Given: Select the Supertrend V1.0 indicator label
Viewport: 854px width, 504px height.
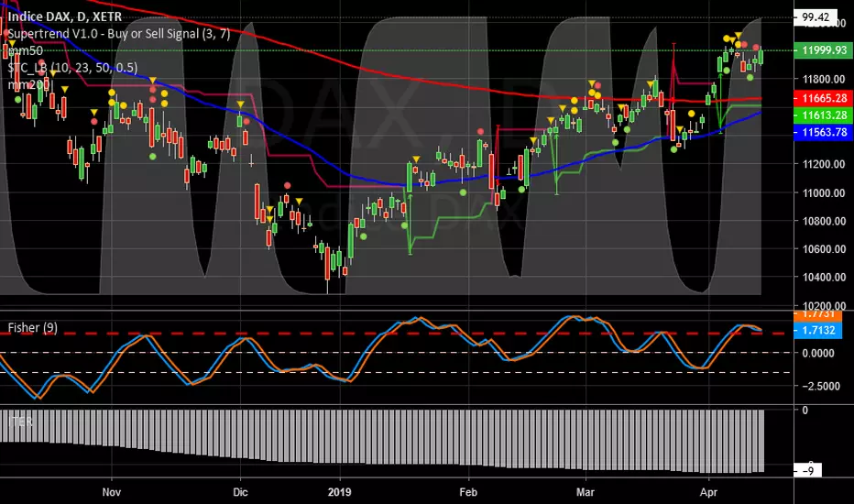Looking at the screenshot, I should (x=119, y=34).
